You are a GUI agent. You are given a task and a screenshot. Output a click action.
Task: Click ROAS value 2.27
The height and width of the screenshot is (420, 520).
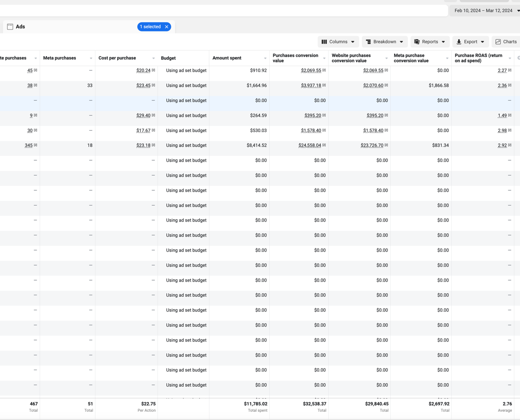[502, 70]
